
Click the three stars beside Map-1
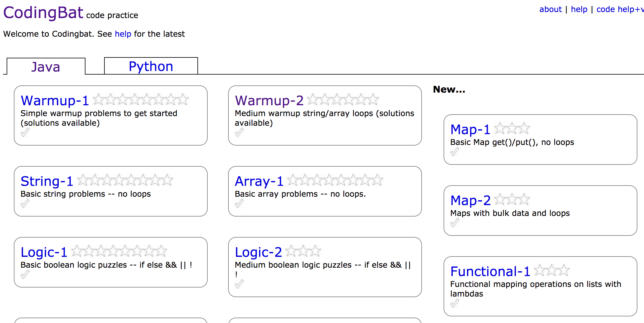[x=512, y=128]
